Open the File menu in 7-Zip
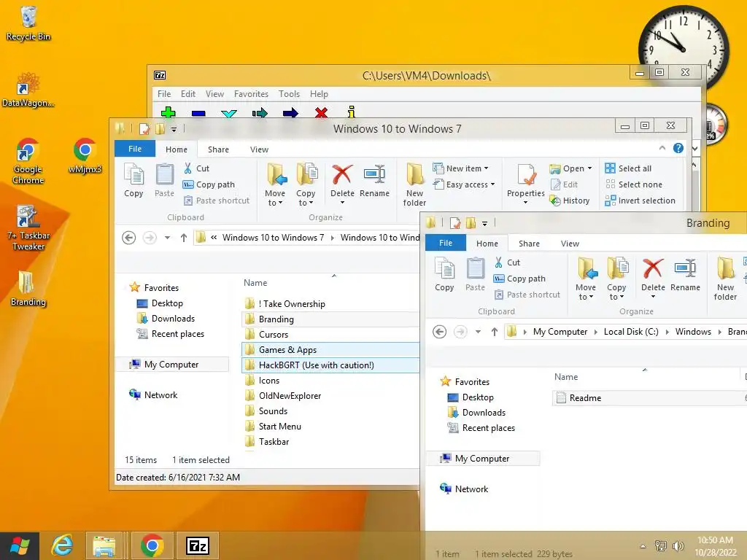747x560 pixels. 164,94
